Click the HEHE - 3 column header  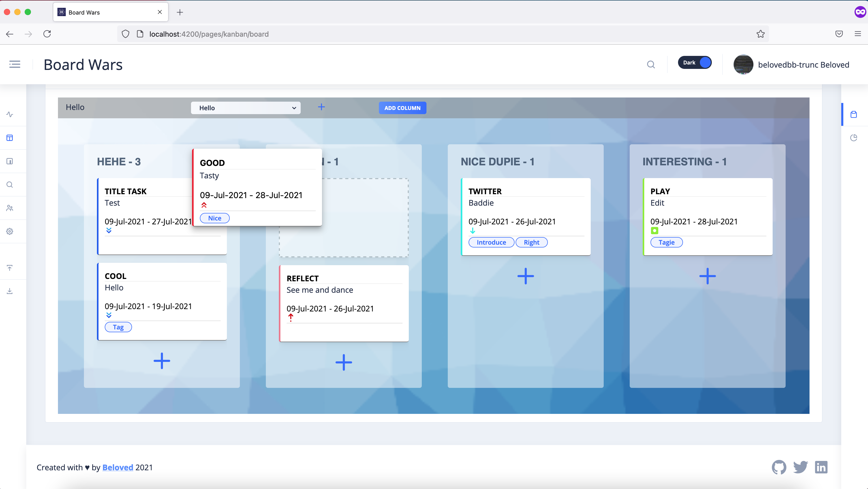click(x=119, y=162)
